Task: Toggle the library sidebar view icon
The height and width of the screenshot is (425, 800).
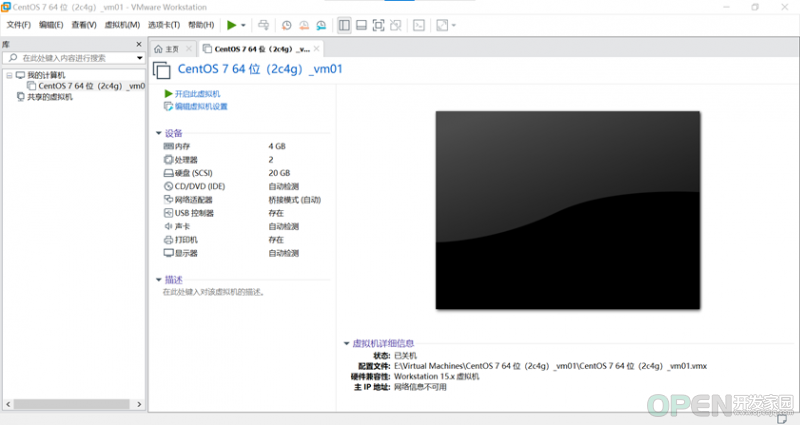Action: (344, 25)
